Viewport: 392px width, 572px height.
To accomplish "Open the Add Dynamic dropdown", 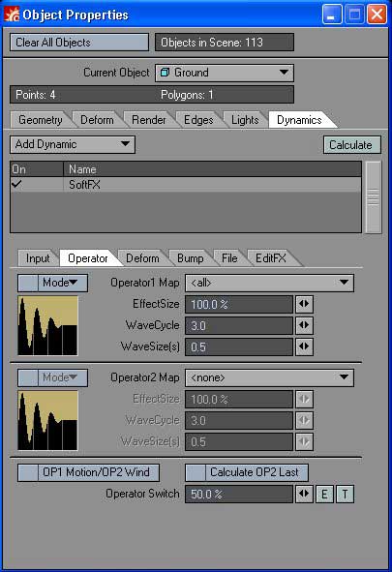I will pyautogui.click(x=73, y=144).
